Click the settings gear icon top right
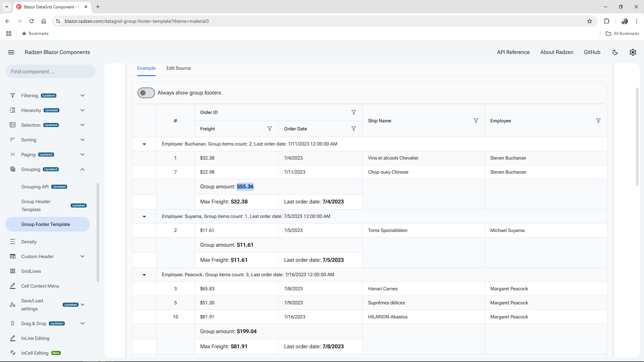This screenshot has width=644, height=362. (x=633, y=52)
